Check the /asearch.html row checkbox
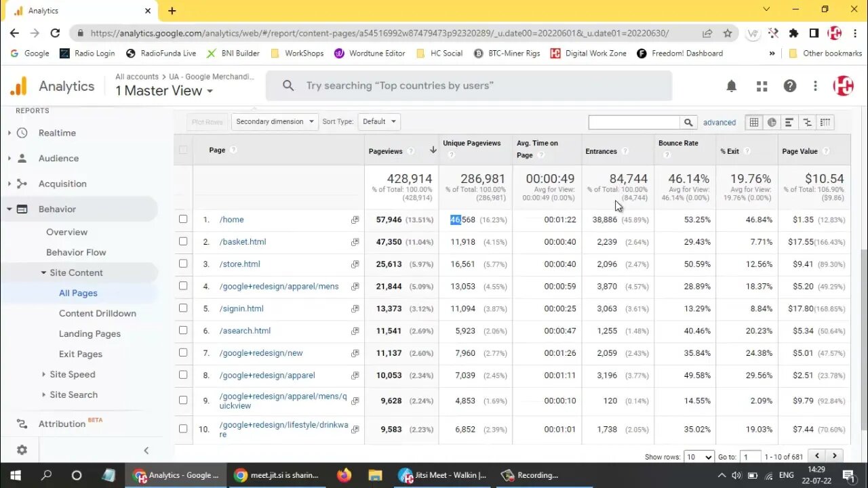Image resolution: width=868 pixels, height=488 pixels. click(x=183, y=330)
